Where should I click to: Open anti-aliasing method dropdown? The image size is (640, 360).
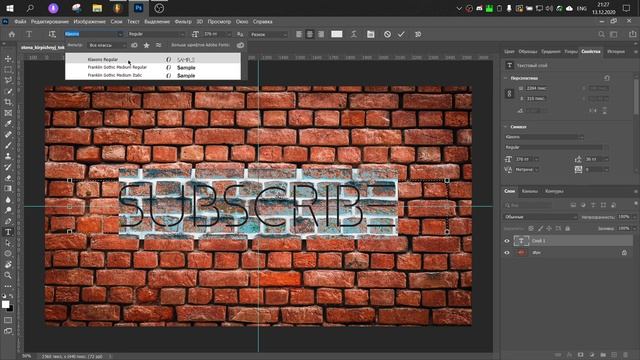click(269, 34)
